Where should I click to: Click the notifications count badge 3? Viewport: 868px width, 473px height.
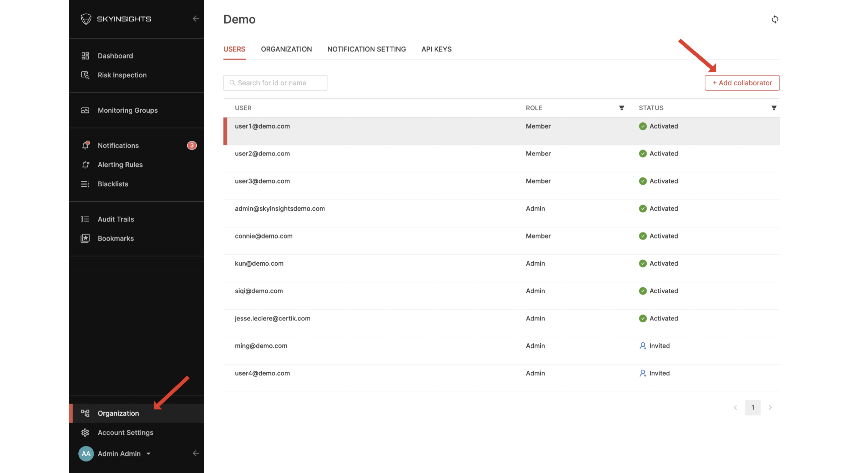192,146
